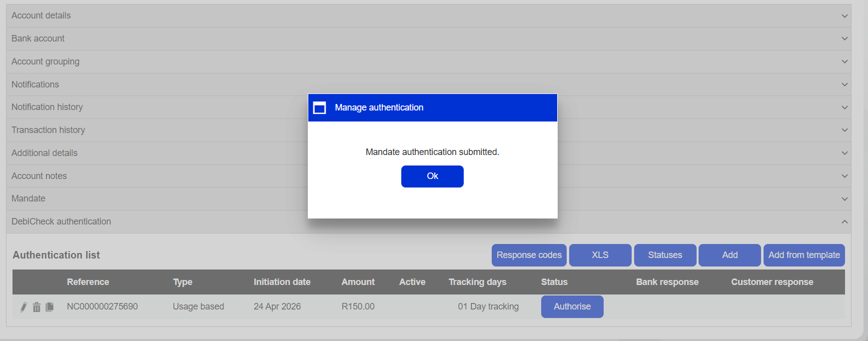The image size is (868, 341).
Task: Expand the Notification history chevron
Action: (x=845, y=107)
